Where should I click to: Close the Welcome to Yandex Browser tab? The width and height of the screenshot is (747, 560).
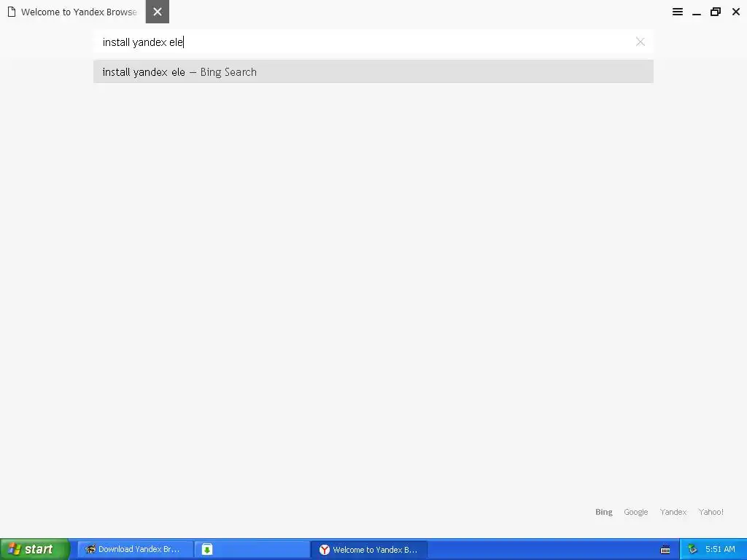pos(158,12)
